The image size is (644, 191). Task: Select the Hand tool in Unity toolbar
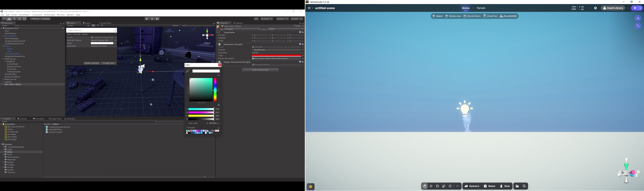coord(4,19)
